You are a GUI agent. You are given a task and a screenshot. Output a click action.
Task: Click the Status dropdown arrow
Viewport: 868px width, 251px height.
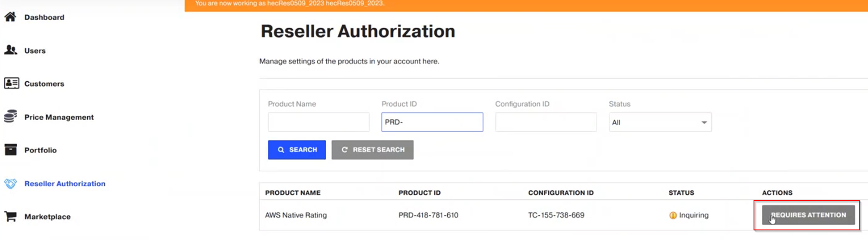click(704, 123)
